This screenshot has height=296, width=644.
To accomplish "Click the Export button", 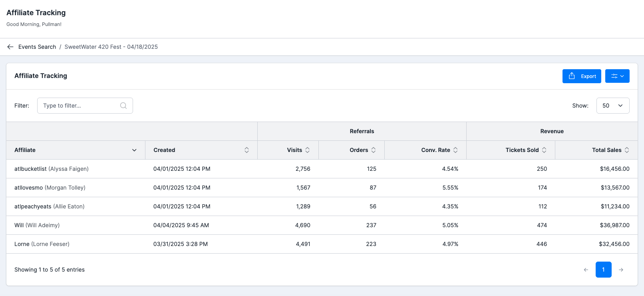I will click(x=582, y=76).
